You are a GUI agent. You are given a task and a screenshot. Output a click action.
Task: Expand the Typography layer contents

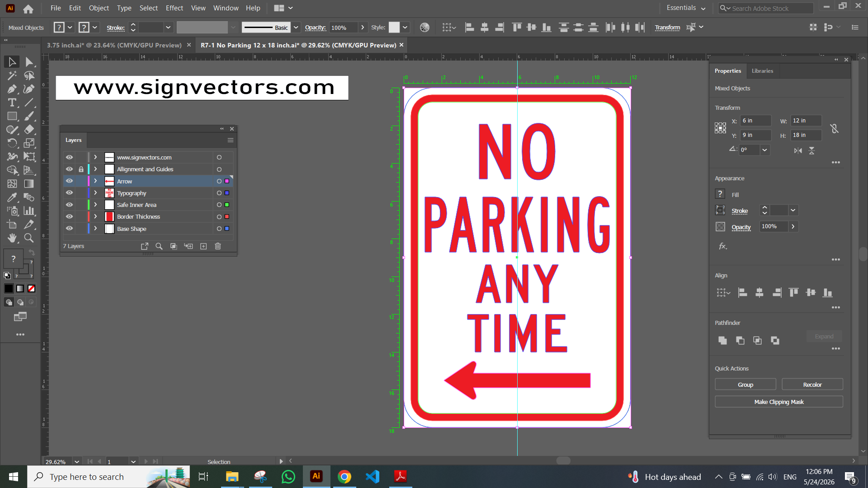95,193
